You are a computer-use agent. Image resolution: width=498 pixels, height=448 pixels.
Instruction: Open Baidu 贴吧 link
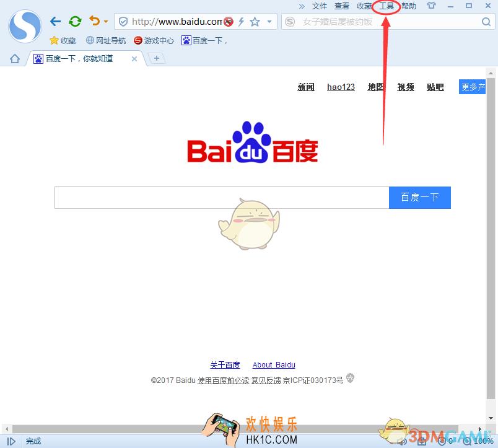pyautogui.click(x=435, y=87)
